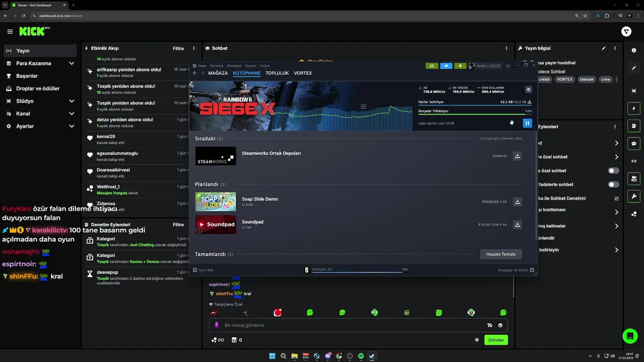Toggle ifadelerle sohbet switch
The height and width of the screenshot is (362, 644).
click(x=613, y=185)
